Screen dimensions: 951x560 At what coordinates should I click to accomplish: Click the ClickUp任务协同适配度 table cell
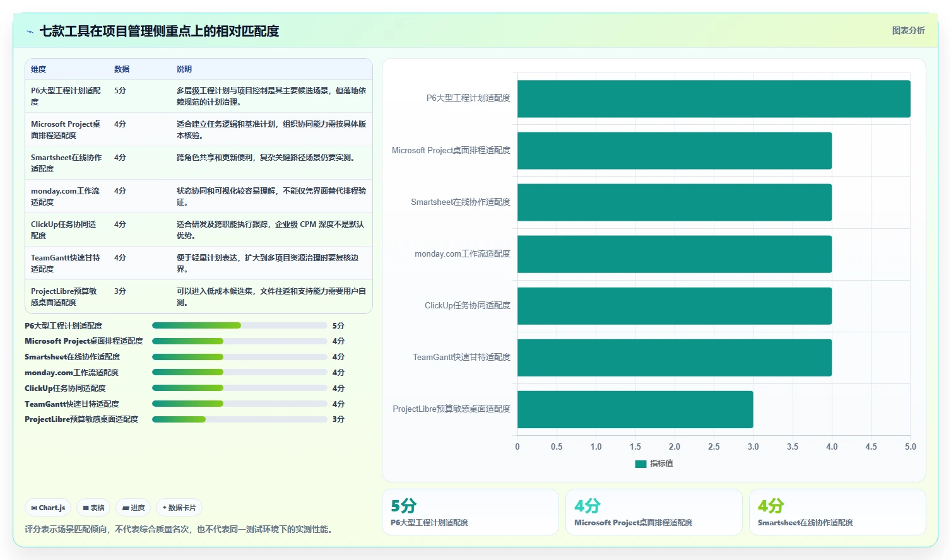pyautogui.click(x=66, y=230)
